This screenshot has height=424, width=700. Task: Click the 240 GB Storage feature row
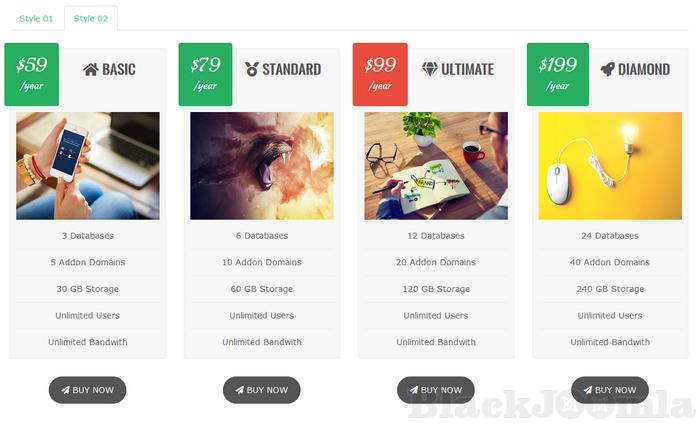tap(610, 289)
